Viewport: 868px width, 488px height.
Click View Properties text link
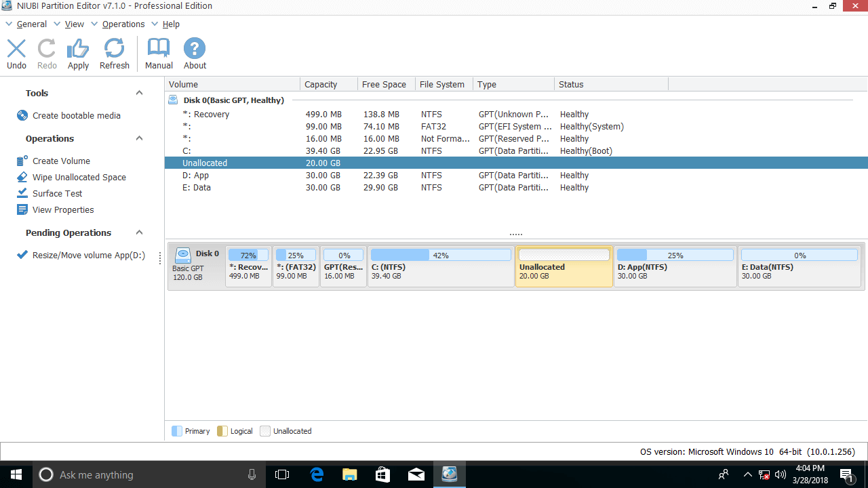pos(63,209)
